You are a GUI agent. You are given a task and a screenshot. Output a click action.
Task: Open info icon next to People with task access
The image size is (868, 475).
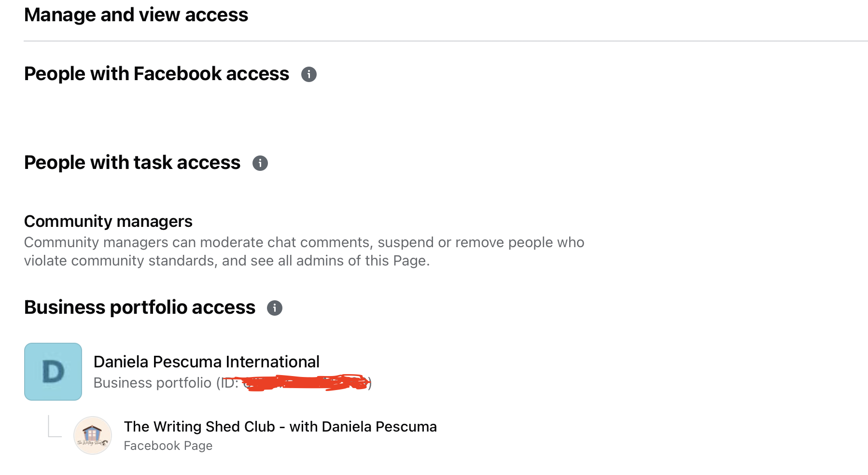260,163
